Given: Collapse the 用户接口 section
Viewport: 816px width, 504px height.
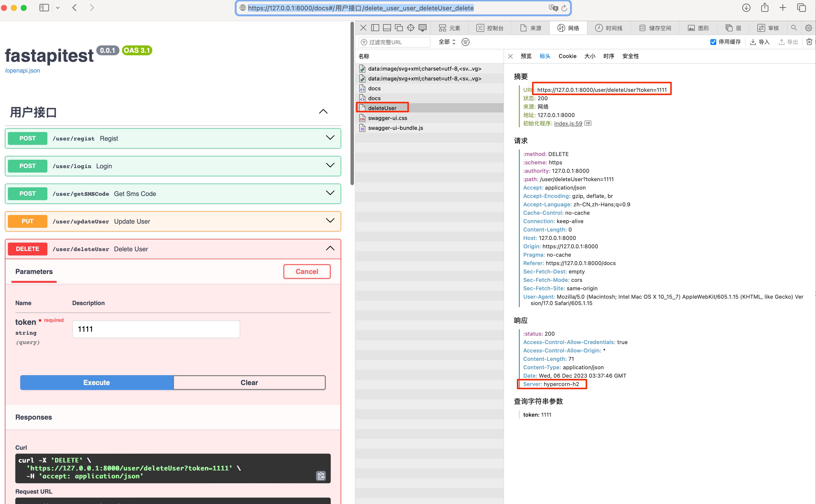Looking at the screenshot, I should 323,112.
